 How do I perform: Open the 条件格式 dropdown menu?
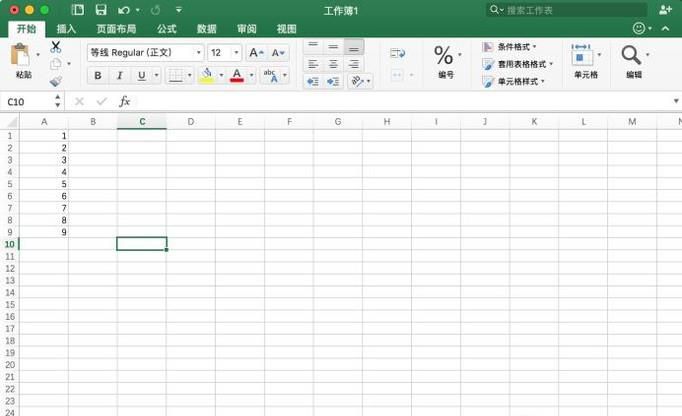tap(515, 47)
